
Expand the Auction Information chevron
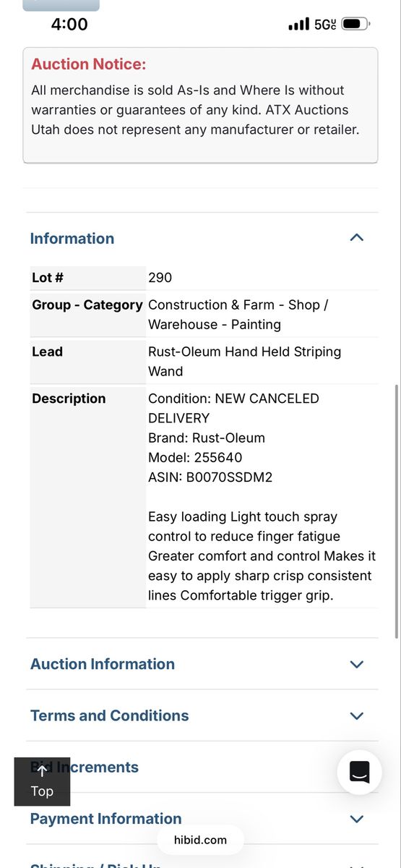pos(356,664)
